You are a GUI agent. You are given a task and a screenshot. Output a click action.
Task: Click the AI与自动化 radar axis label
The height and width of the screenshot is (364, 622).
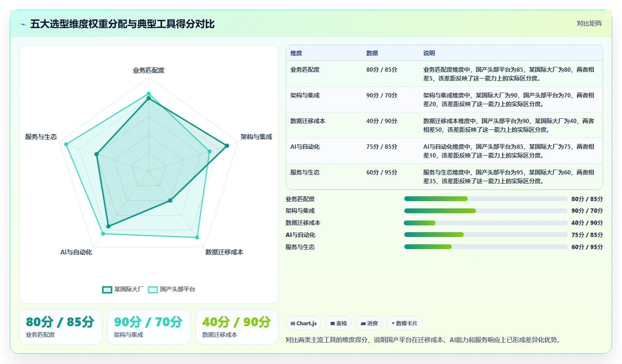click(76, 253)
